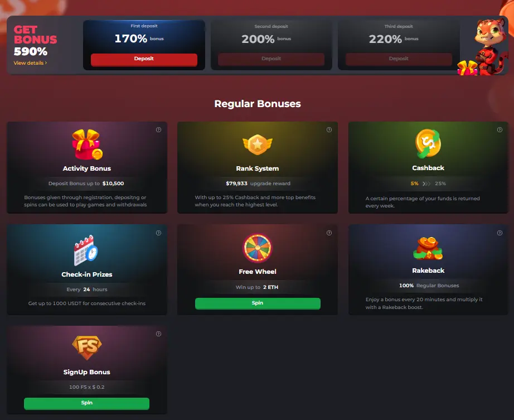Open the View details link
Image resolution: width=514 pixels, height=420 pixels.
pyautogui.click(x=30, y=62)
